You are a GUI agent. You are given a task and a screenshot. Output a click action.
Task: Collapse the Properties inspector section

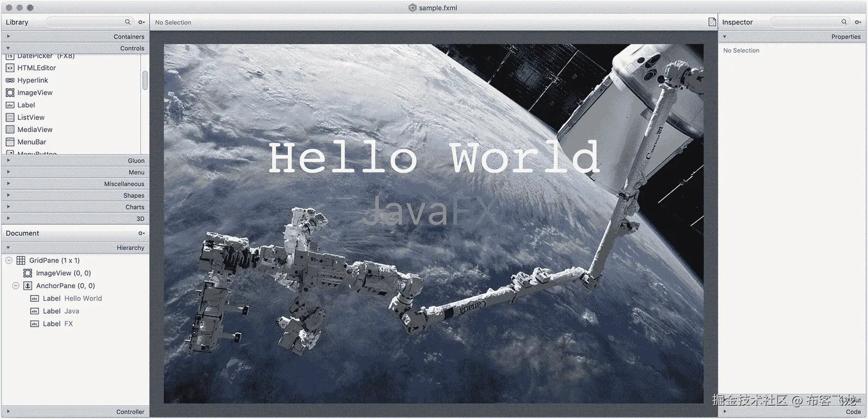tap(725, 36)
